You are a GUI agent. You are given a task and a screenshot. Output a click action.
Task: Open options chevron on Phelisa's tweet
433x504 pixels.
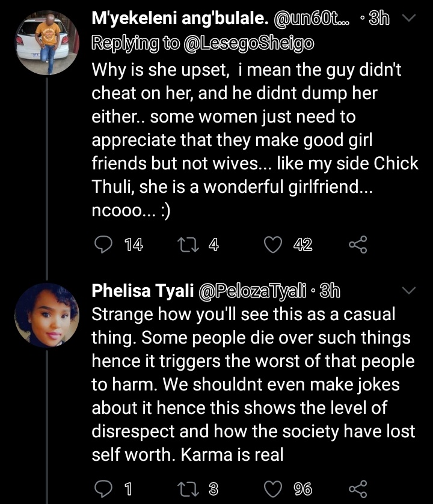pyautogui.click(x=408, y=291)
